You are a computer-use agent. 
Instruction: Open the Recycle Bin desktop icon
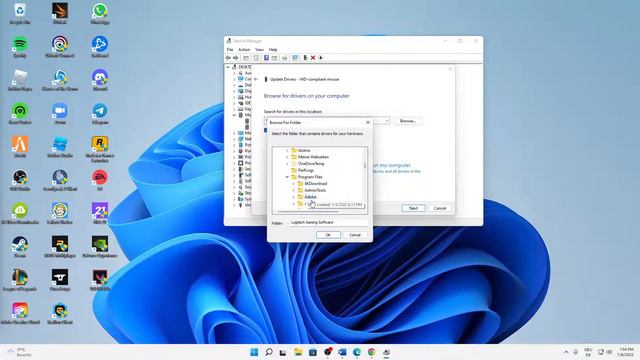20,13
